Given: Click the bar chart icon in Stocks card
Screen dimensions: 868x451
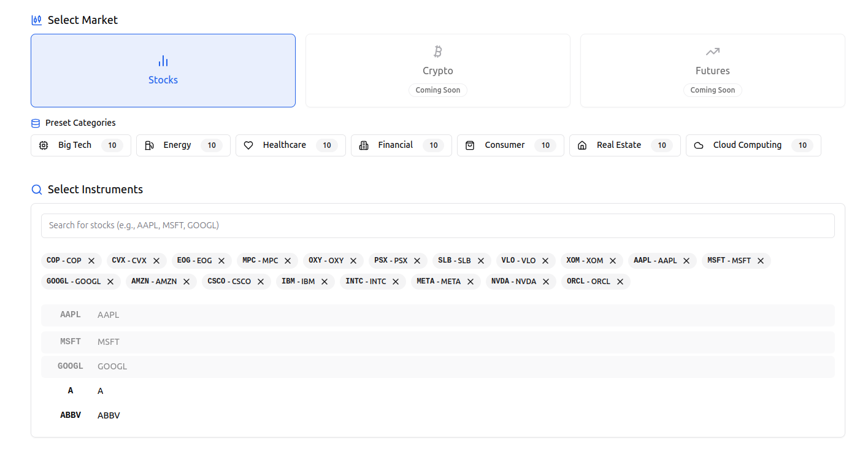Looking at the screenshot, I should 163,61.
